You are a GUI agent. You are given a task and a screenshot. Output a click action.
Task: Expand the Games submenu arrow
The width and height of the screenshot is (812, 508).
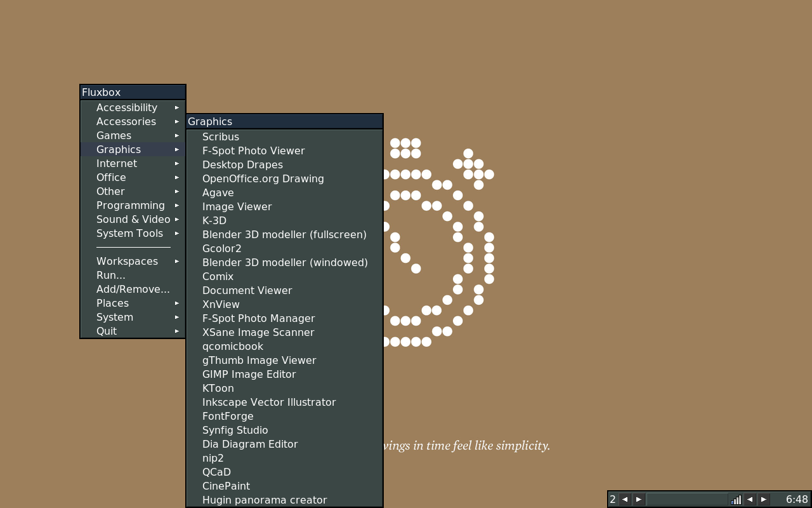point(177,135)
